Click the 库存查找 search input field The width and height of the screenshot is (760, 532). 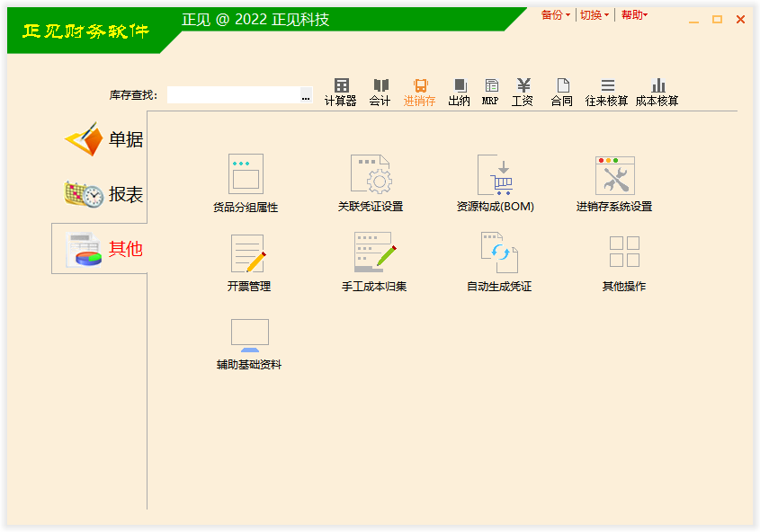(x=234, y=95)
